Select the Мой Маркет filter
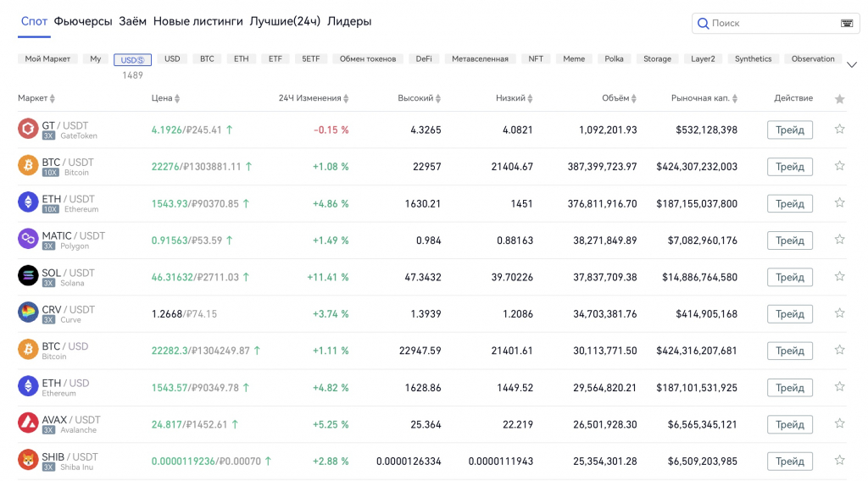 tap(47, 58)
